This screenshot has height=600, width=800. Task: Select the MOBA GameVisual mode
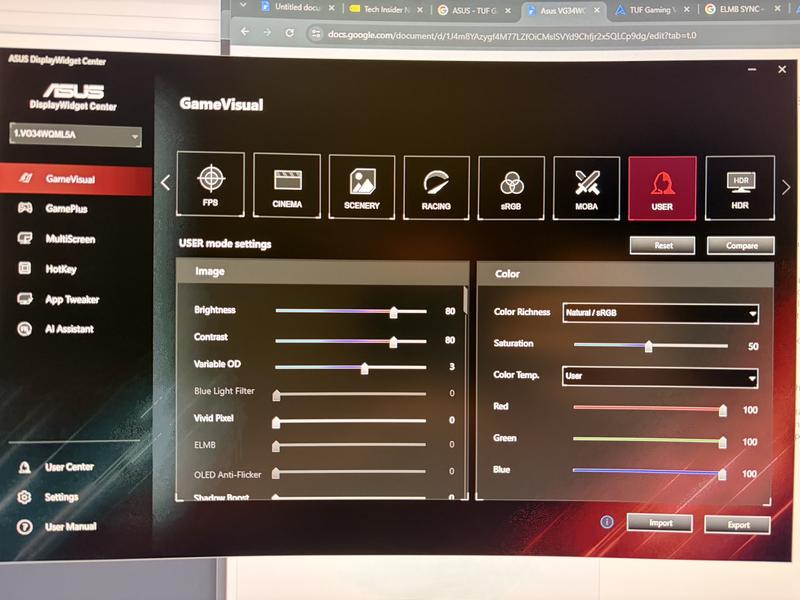(586, 188)
